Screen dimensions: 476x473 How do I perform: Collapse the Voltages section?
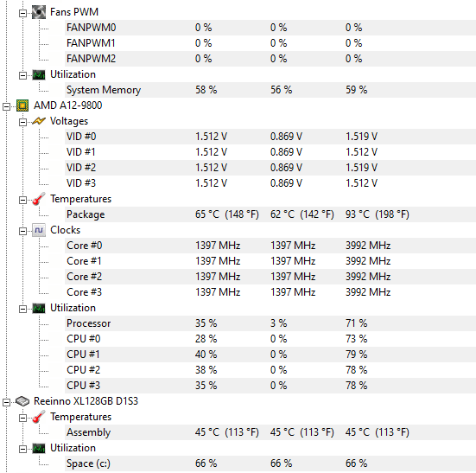pos(22,122)
